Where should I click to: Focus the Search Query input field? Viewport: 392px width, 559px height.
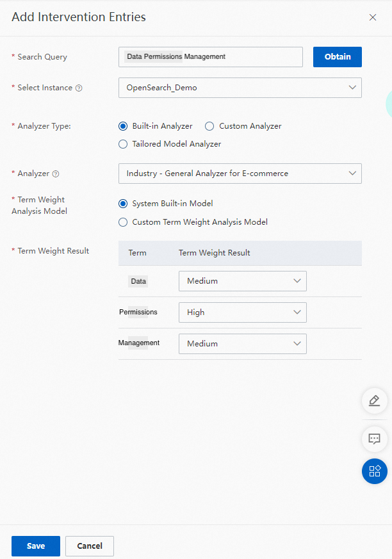pyautogui.click(x=211, y=57)
